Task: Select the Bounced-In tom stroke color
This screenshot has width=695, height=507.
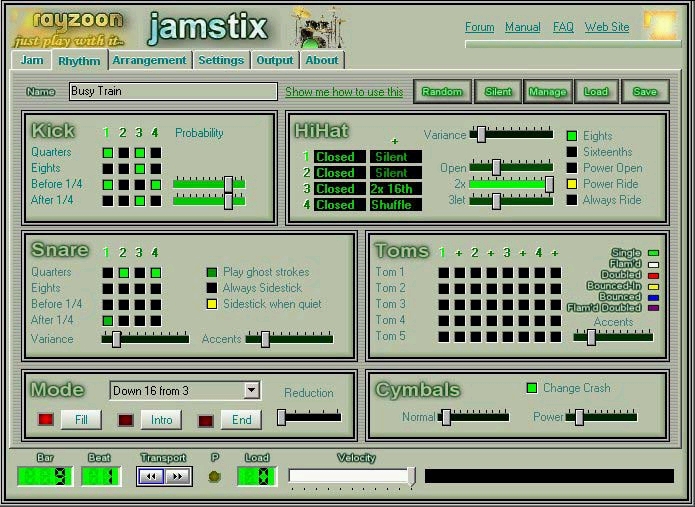Action: [653, 286]
